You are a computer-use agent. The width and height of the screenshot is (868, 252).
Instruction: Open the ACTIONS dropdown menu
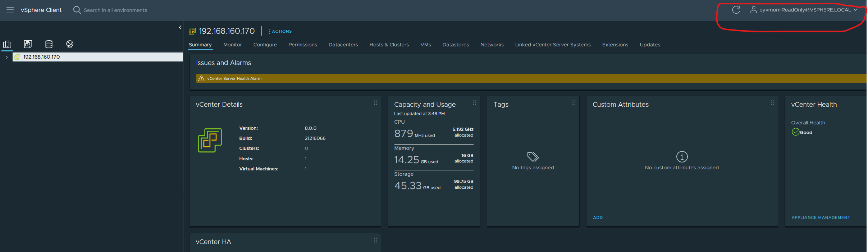[280, 31]
